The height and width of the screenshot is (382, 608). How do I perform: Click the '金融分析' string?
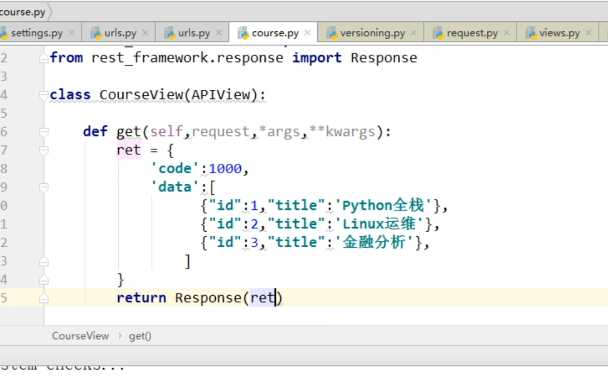tap(375, 242)
